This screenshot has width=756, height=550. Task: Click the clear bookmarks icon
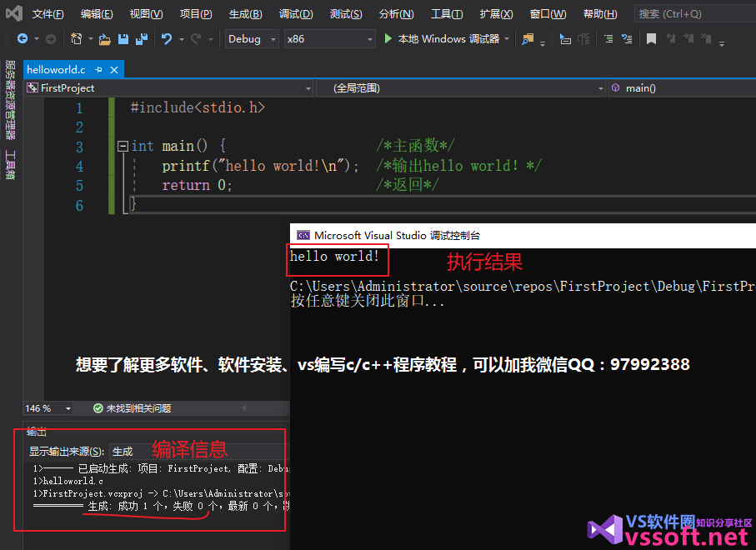(706, 38)
